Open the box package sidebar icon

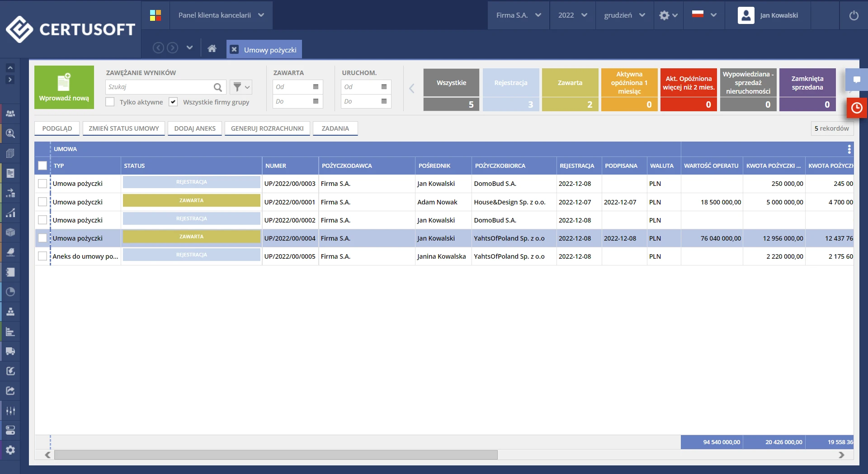[10, 232]
